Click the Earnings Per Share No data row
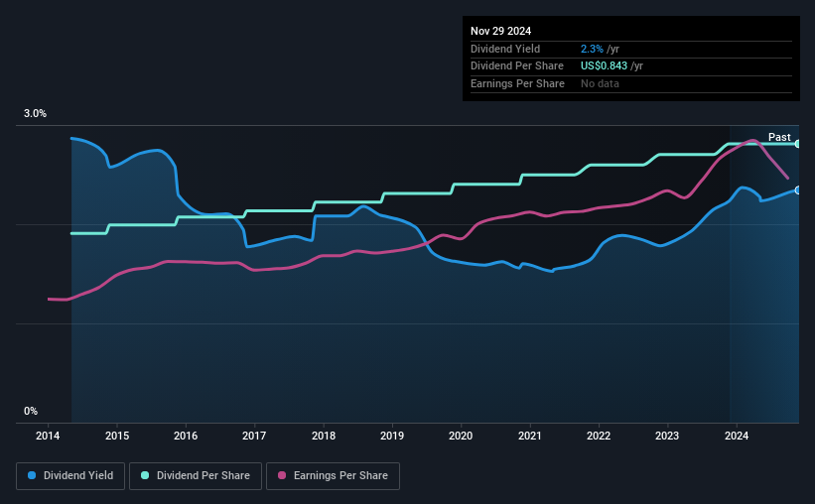This screenshot has height=504, width=815. tap(631, 83)
